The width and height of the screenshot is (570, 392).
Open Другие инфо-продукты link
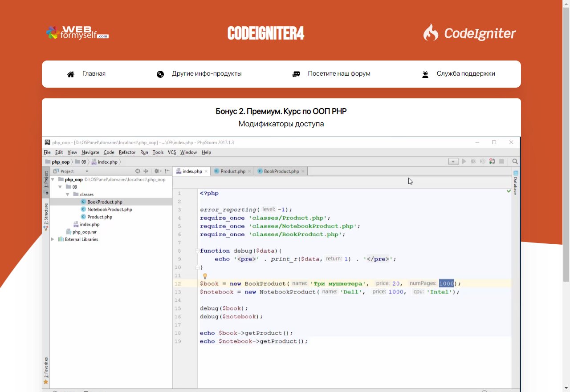pyautogui.click(x=207, y=74)
